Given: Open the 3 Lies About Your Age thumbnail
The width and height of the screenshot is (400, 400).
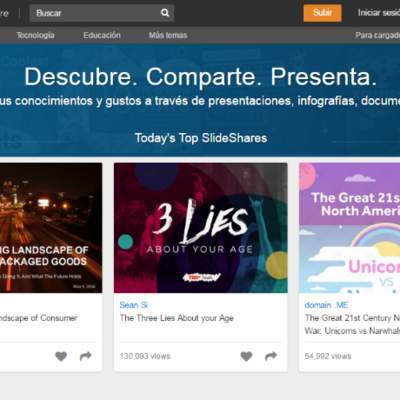Looking at the screenshot, I should point(201,228).
